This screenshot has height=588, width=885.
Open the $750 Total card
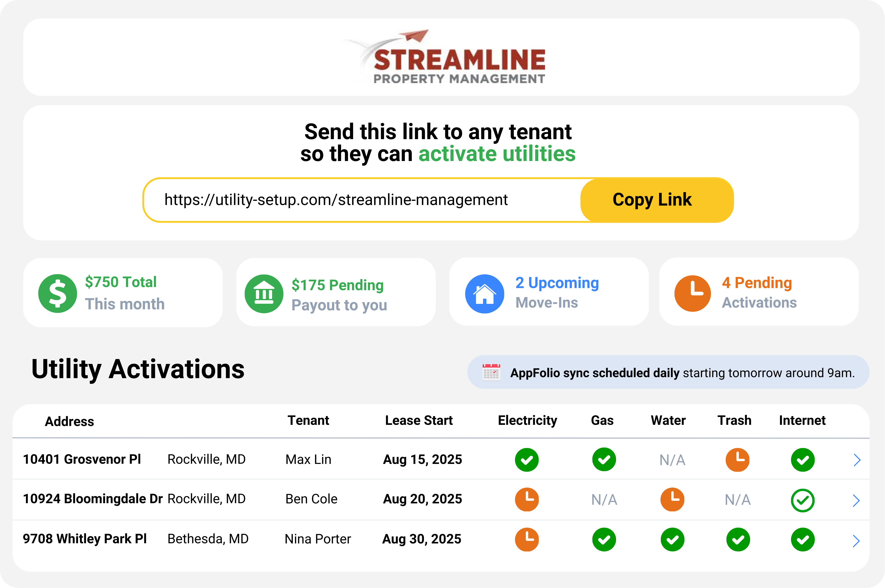pyautogui.click(x=123, y=293)
